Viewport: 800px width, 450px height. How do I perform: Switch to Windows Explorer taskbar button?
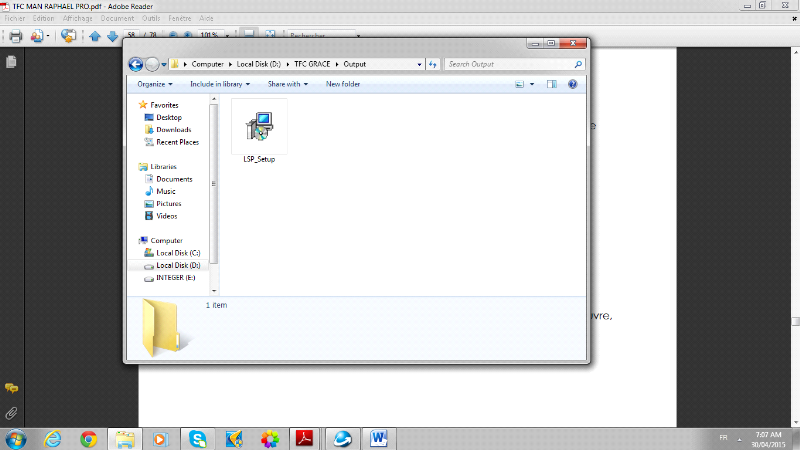(x=125, y=439)
